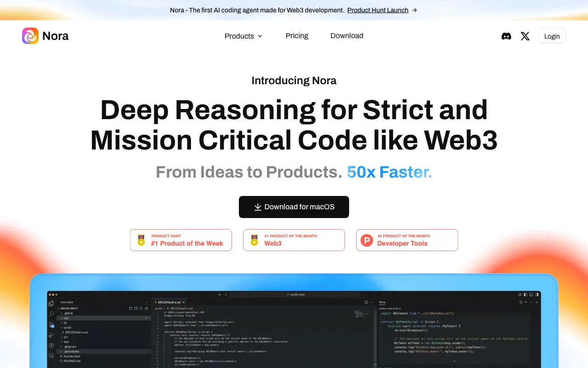Open editor more-actions ellipsis beside split icon
This screenshot has width=588, height=368.
[372, 302]
